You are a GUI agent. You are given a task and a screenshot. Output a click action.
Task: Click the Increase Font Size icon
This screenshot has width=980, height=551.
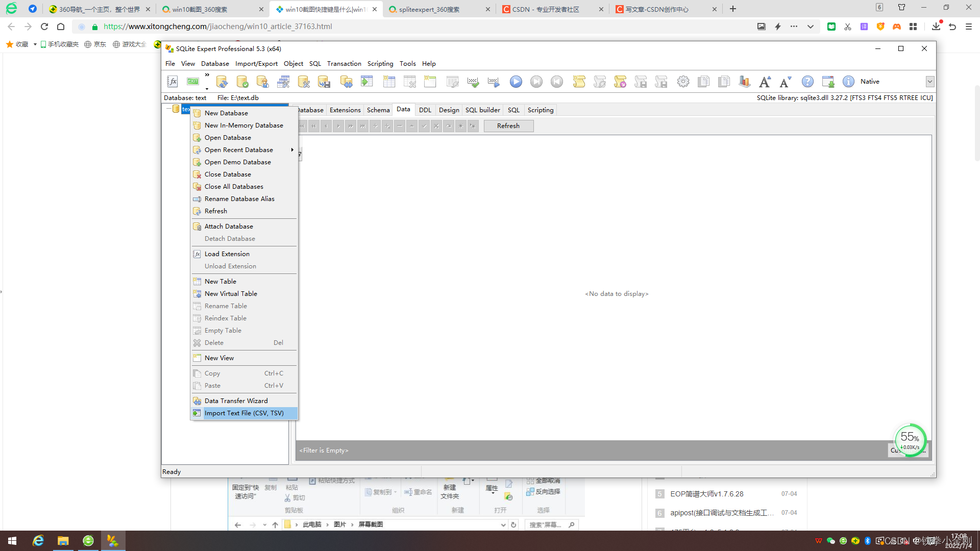click(x=764, y=81)
